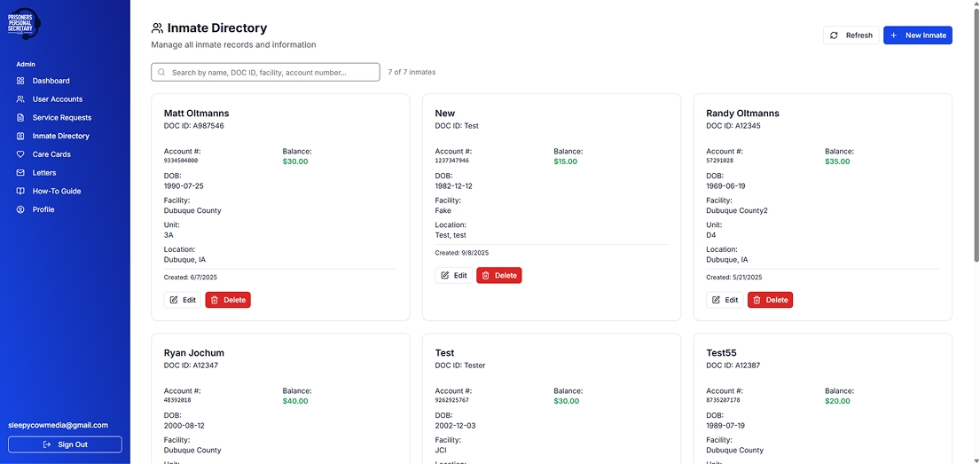980x464 pixels.
Task: Delete Matt Oltmanns' record
Action: 228,300
